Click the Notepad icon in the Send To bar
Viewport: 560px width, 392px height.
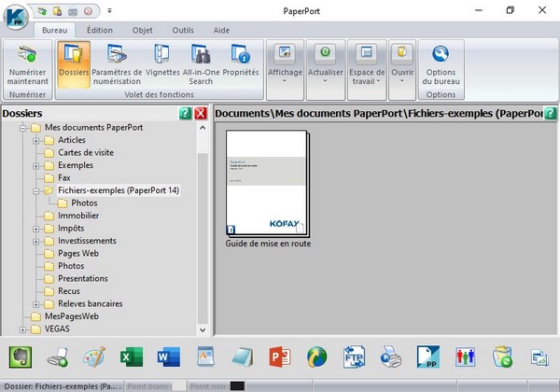pos(243,357)
